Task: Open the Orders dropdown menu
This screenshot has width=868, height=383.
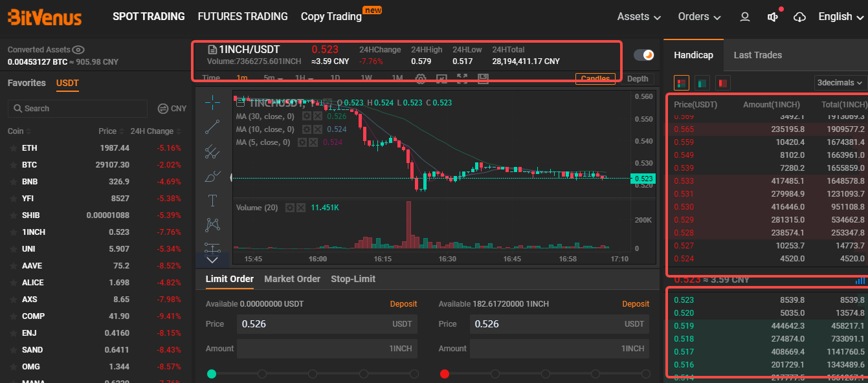Action: click(x=700, y=17)
